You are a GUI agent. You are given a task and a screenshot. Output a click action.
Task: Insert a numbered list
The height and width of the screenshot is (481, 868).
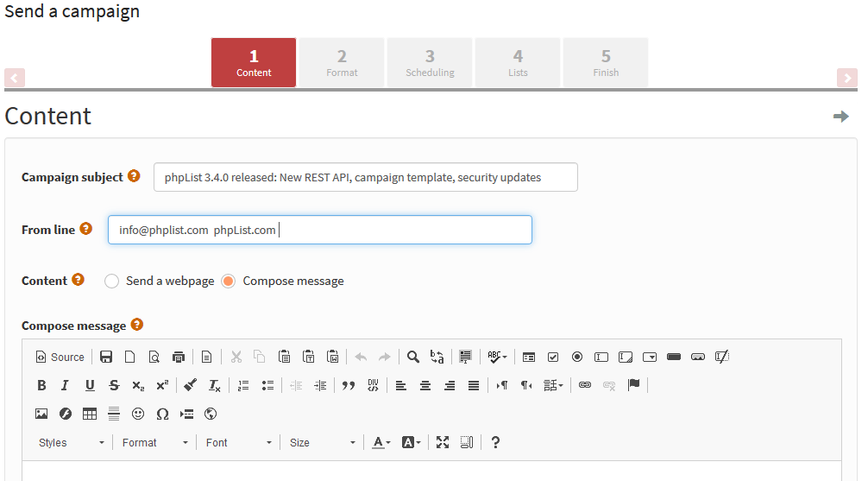[x=243, y=385]
